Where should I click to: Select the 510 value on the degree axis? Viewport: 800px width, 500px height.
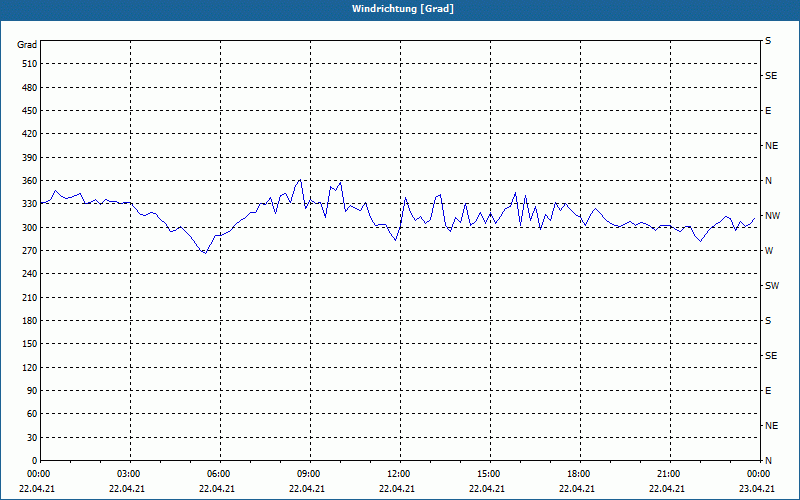[30, 64]
